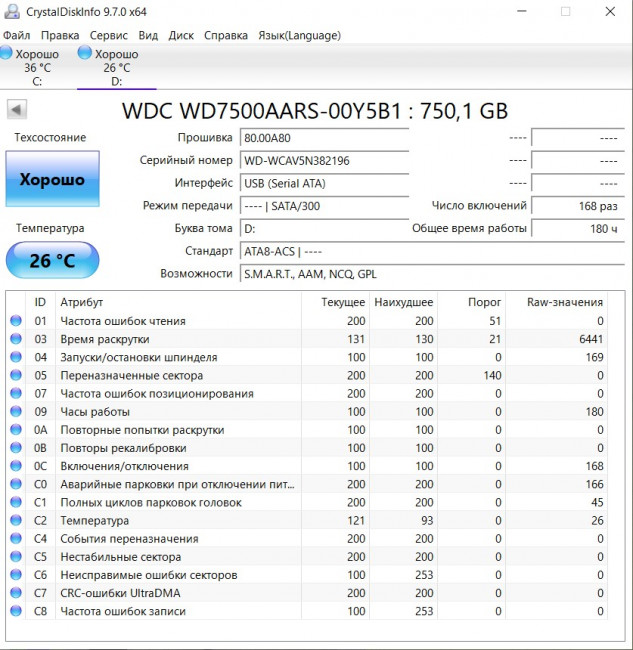This screenshot has width=633, height=650.
Task: Click the Атрибут column header
Action: pyautogui.click(x=178, y=302)
